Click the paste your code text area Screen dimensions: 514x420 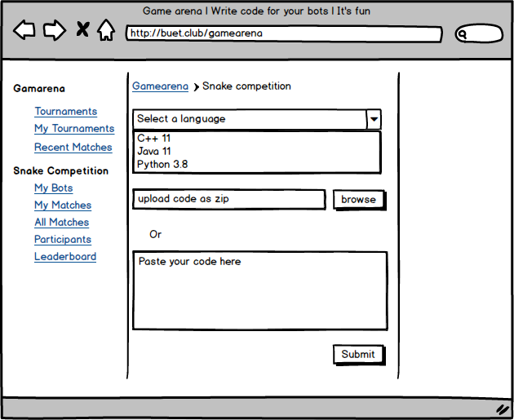(x=259, y=291)
